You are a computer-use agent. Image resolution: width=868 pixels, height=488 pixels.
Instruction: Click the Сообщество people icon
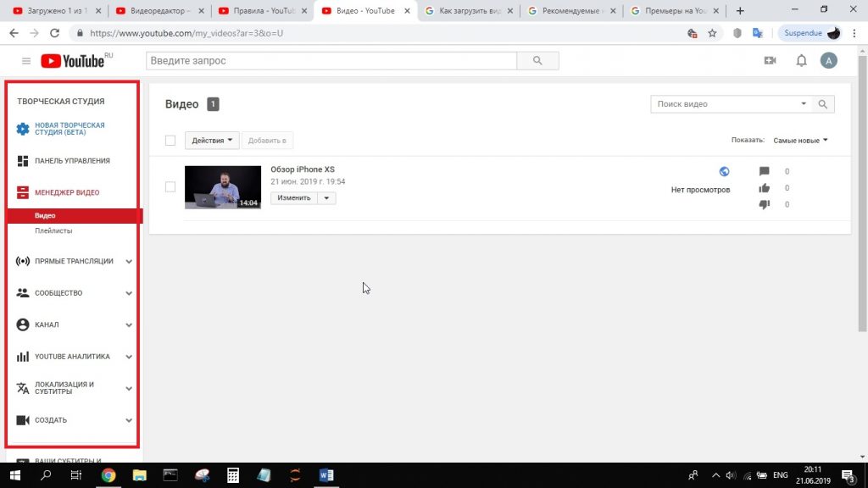[x=23, y=293]
